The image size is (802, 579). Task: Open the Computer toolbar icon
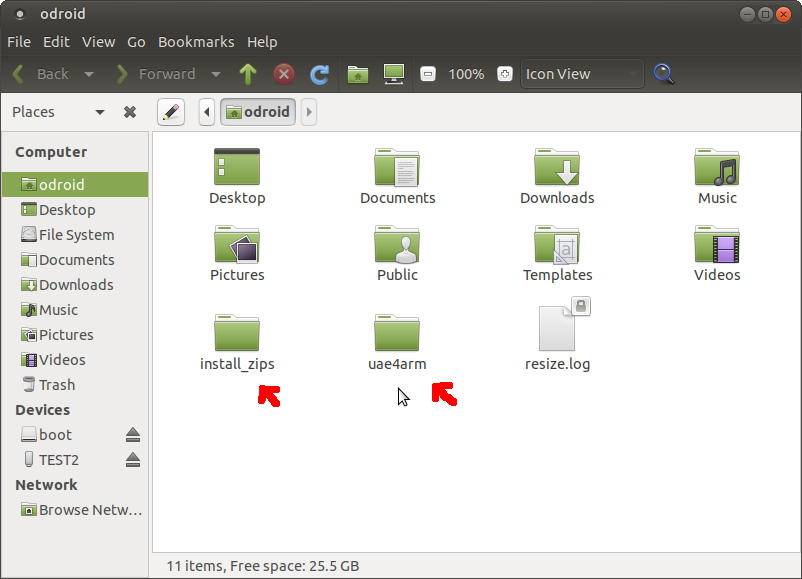point(394,74)
